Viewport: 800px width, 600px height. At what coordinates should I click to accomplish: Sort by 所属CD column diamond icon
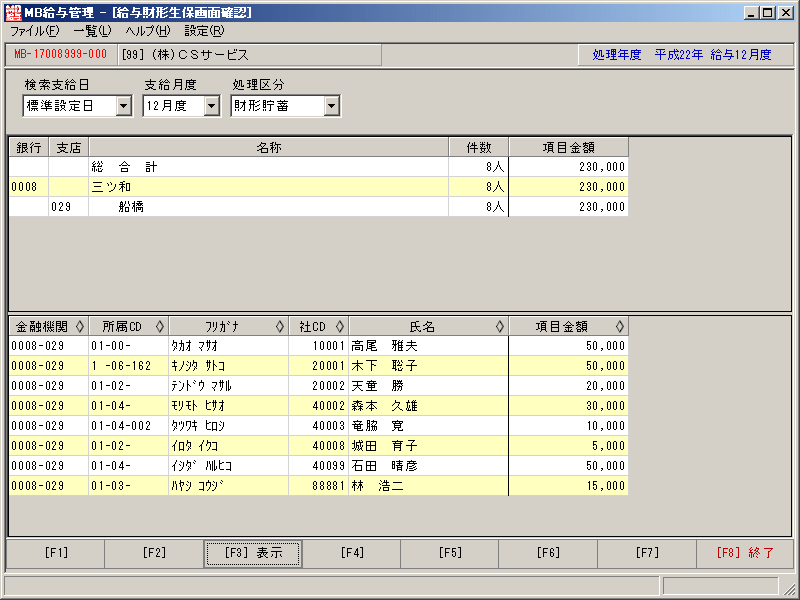coord(160,327)
